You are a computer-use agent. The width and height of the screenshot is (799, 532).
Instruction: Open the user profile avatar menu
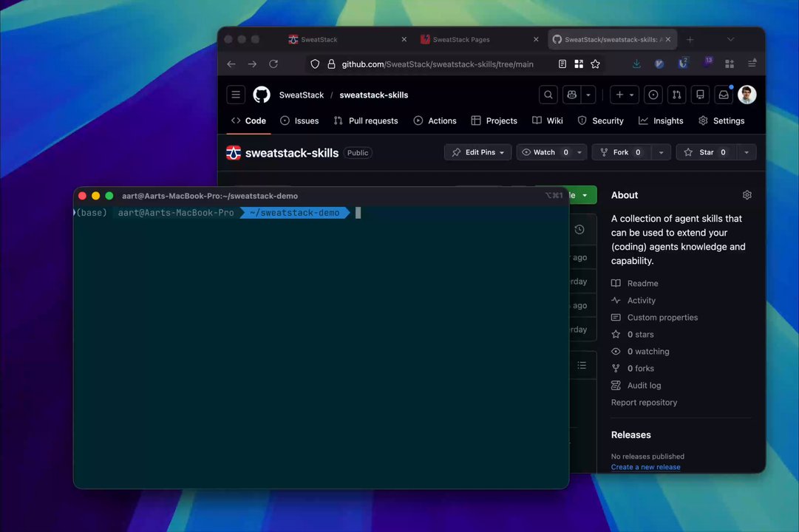(747, 95)
